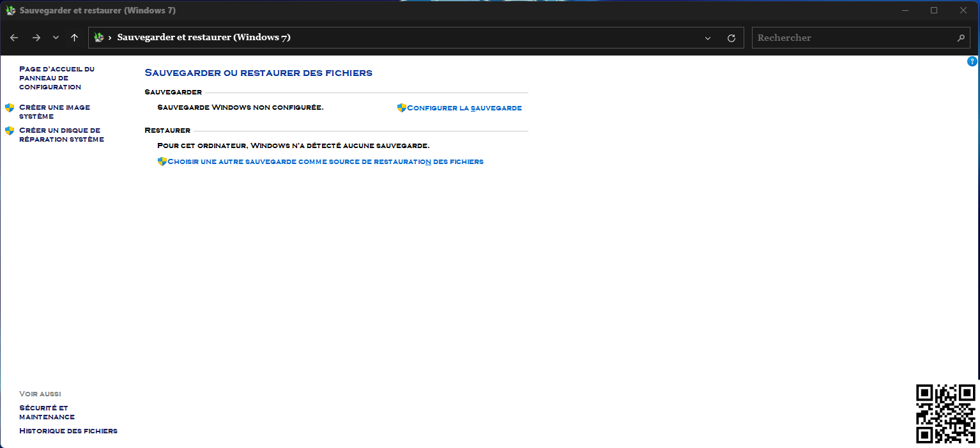The height and width of the screenshot is (448, 980).
Task: Click shield icon beside Créer un disque de réparation
Action: (x=10, y=130)
